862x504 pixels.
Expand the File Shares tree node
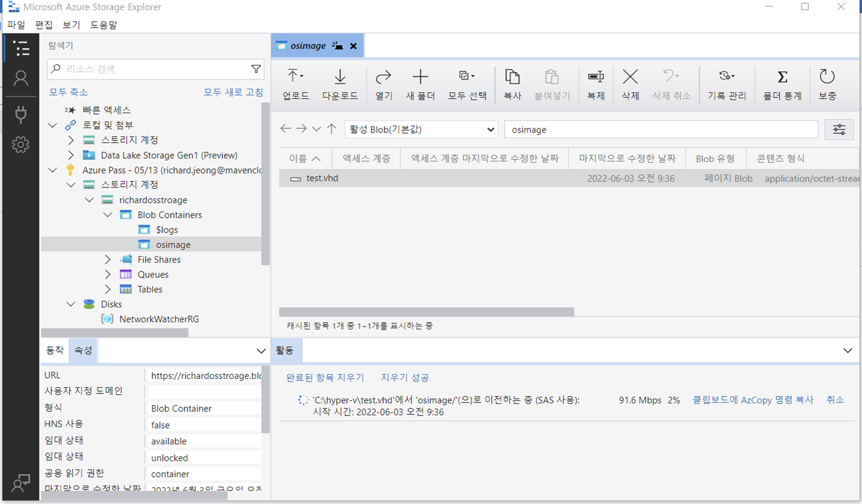(x=108, y=259)
